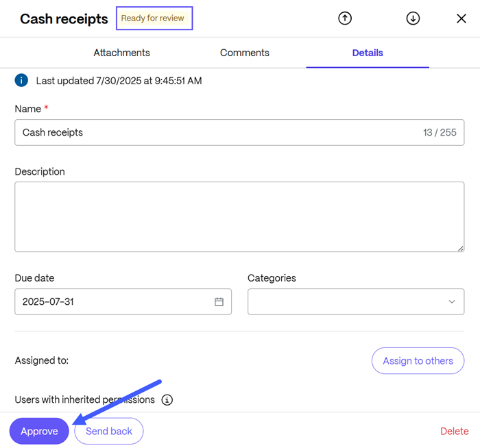Switch to the Attachments tab
Screen dimensions: 480x448
point(121,53)
